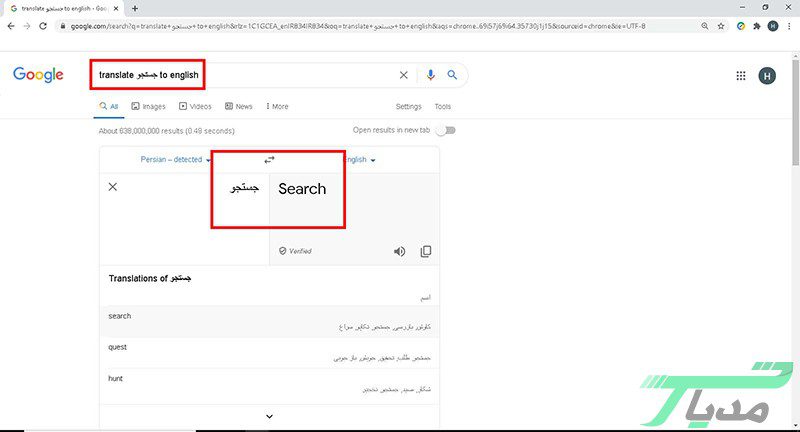Bookmark this page with star icon

(721, 26)
